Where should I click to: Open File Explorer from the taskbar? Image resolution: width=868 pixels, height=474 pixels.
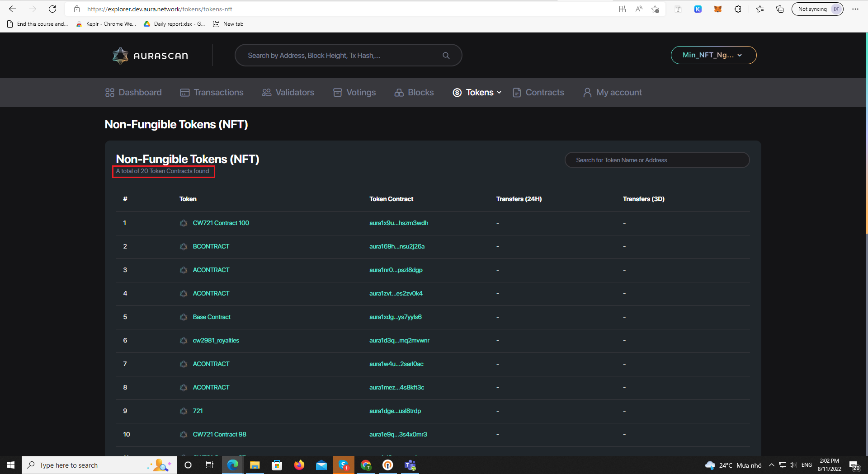[x=255, y=465]
